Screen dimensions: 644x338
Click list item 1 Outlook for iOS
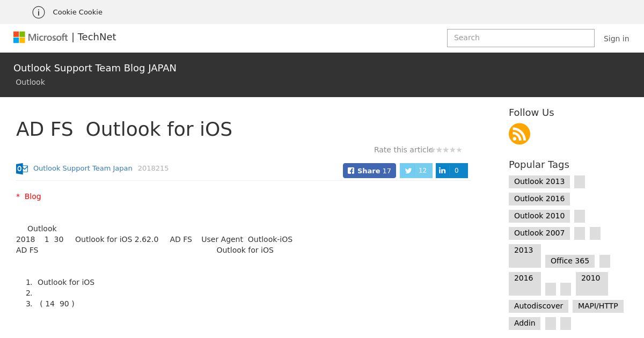[x=66, y=282]
